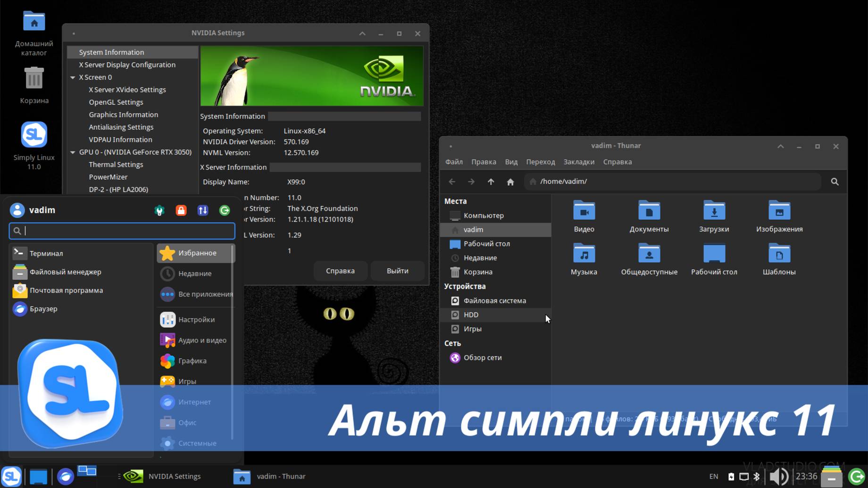Open the HDD device in Thunar sidebar

[471, 314]
